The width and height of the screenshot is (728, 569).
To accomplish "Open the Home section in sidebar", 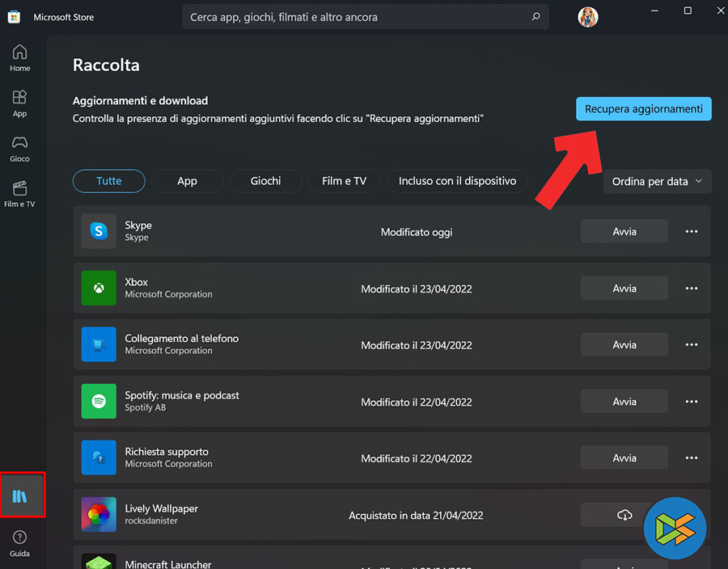I will click(x=20, y=58).
